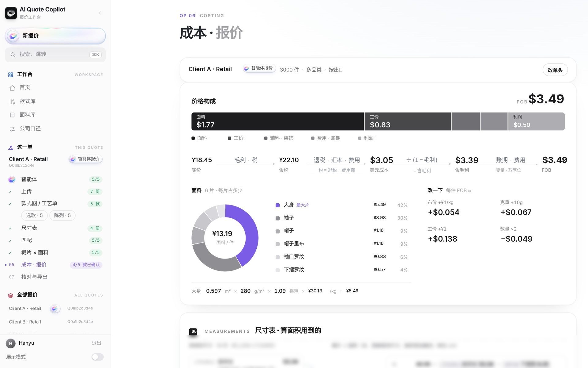588x368 pixels.
Task: Click the checkmark beside 裁片 × 面料
Action: (10, 253)
